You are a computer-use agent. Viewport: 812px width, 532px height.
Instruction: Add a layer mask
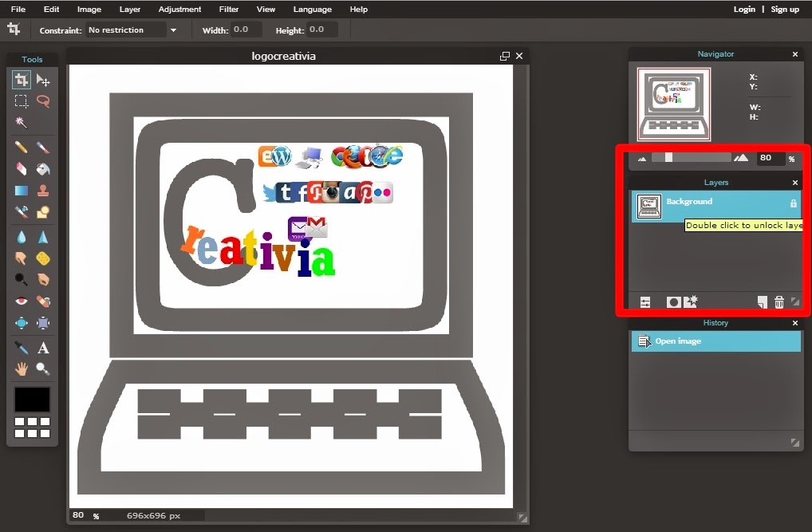tap(673, 302)
